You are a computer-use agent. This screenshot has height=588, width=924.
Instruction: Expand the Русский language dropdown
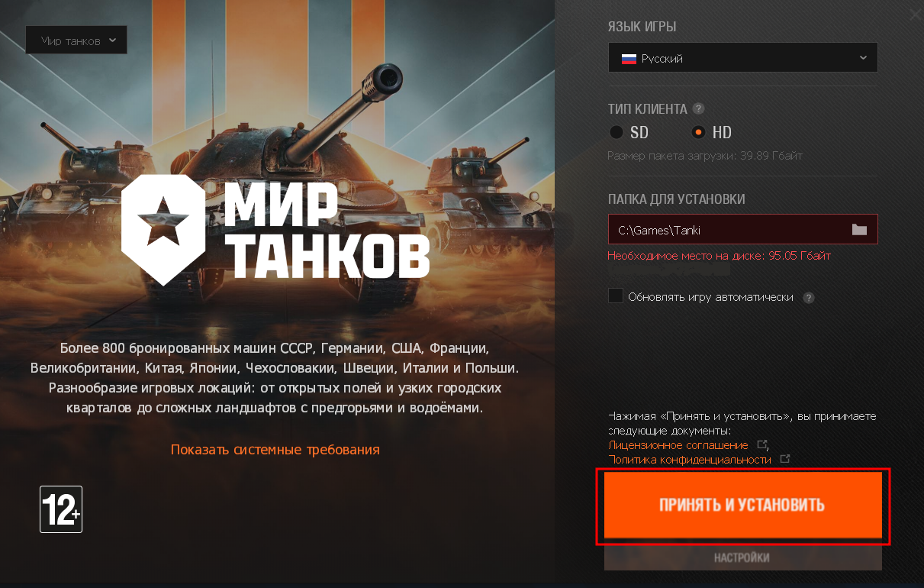tap(743, 58)
